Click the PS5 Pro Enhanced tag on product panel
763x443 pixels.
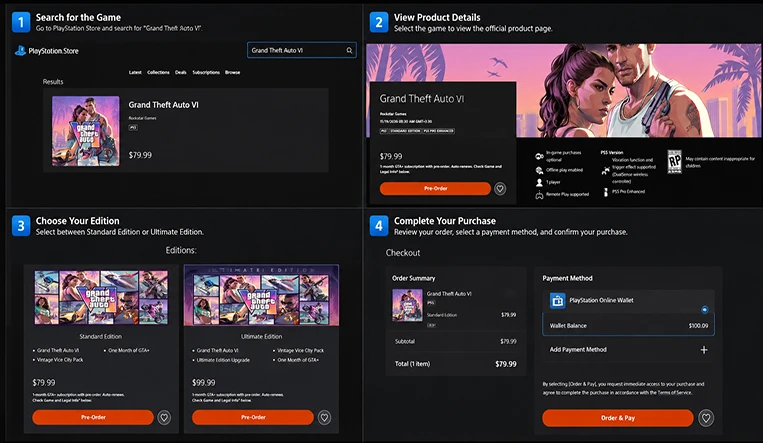coord(438,131)
